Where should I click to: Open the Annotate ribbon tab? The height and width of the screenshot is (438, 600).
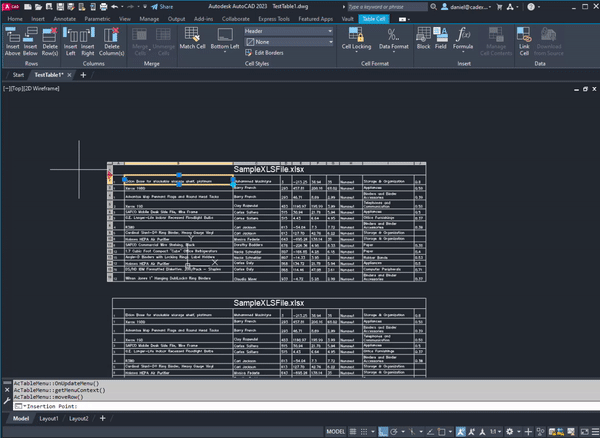pyautogui.click(x=64, y=19)
